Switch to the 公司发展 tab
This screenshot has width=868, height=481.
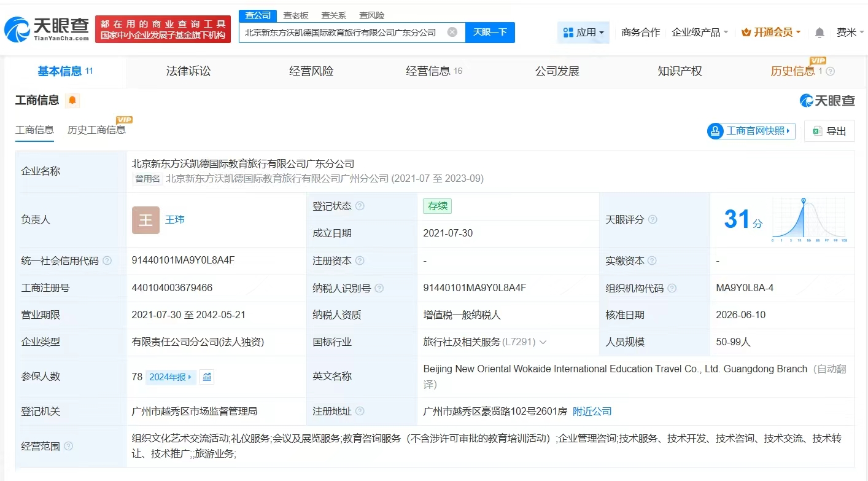557,71
